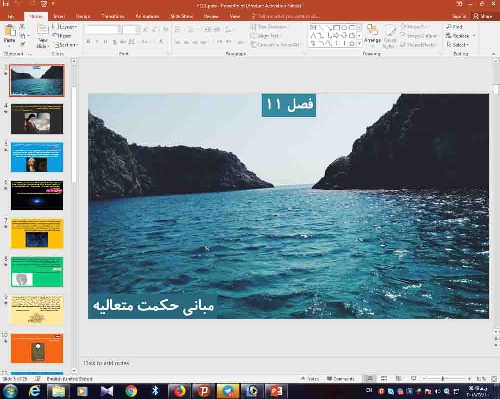Toggle Center paragraph alignment

coord(186,42)
